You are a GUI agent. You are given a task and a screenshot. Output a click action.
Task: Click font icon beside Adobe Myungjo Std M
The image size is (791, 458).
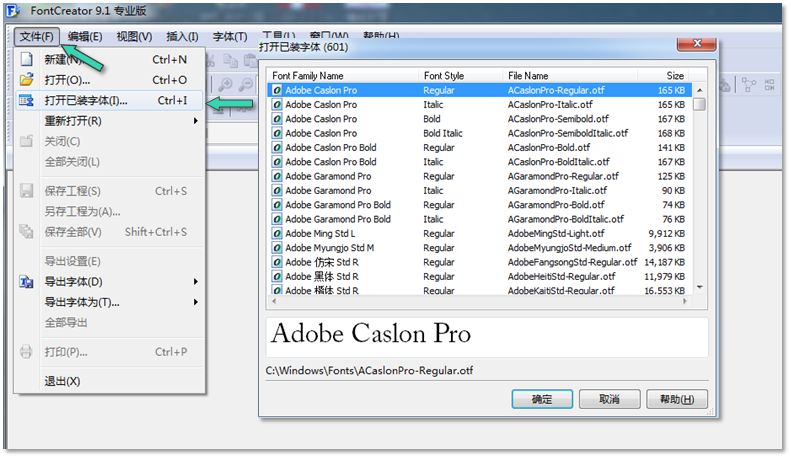pos(277,248)
